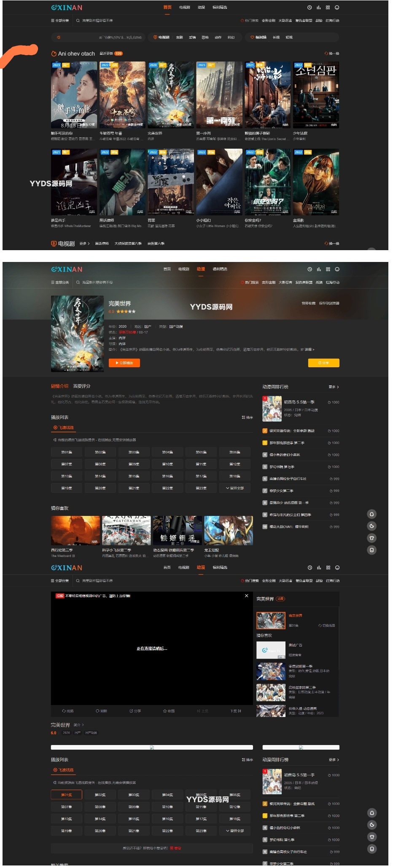Click the flame icon beside Ani ohev otach
This screenshot has height=868, width=393.
54,53
